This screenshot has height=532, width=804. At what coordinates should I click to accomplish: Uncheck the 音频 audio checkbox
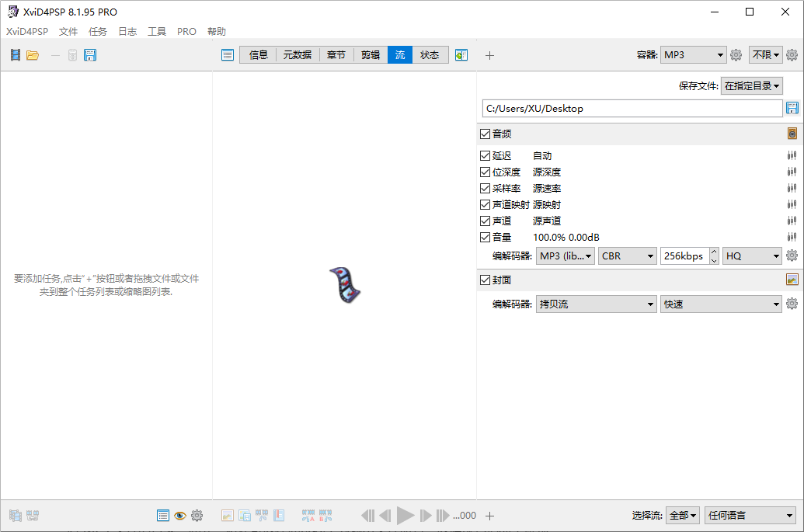[486, 134]
